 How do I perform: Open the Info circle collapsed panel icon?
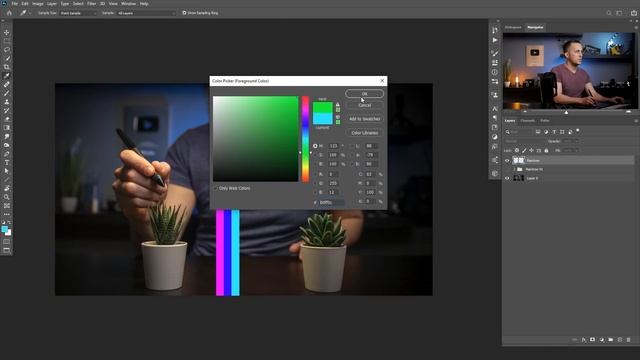click(495, 72)
